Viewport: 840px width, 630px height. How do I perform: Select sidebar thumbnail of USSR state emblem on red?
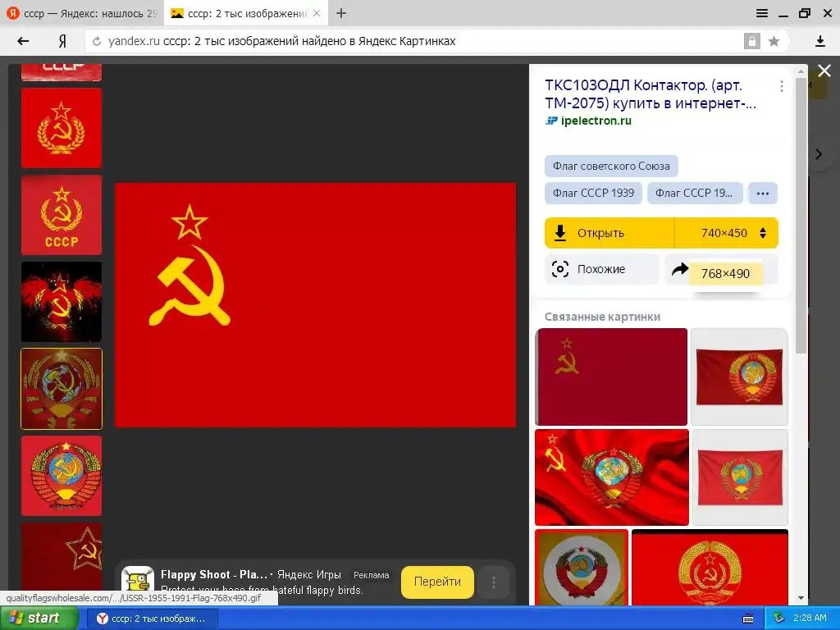point(61,476)
